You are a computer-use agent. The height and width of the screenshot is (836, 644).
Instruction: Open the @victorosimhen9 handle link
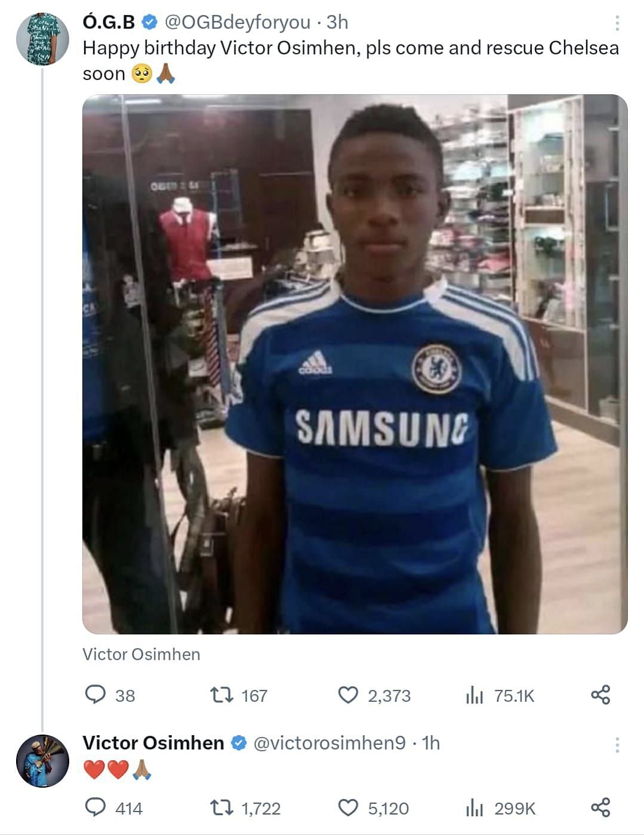tap(329, 743)
